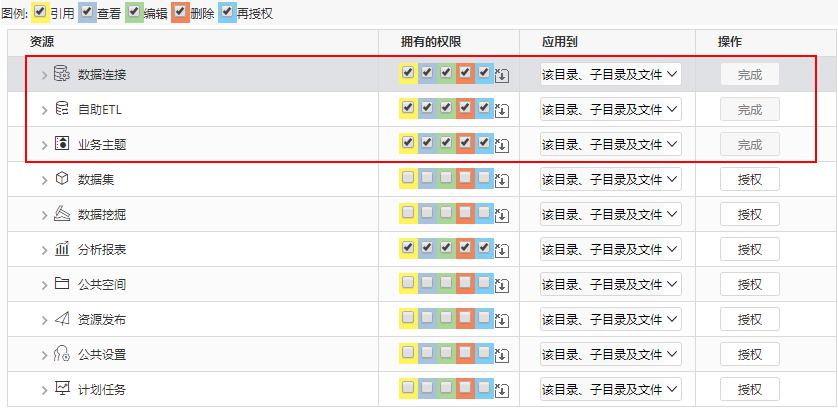This screenshot has width=838, height=408.
Task: Click the 拥有的权限 column header
Action: [x=431, y=42]
